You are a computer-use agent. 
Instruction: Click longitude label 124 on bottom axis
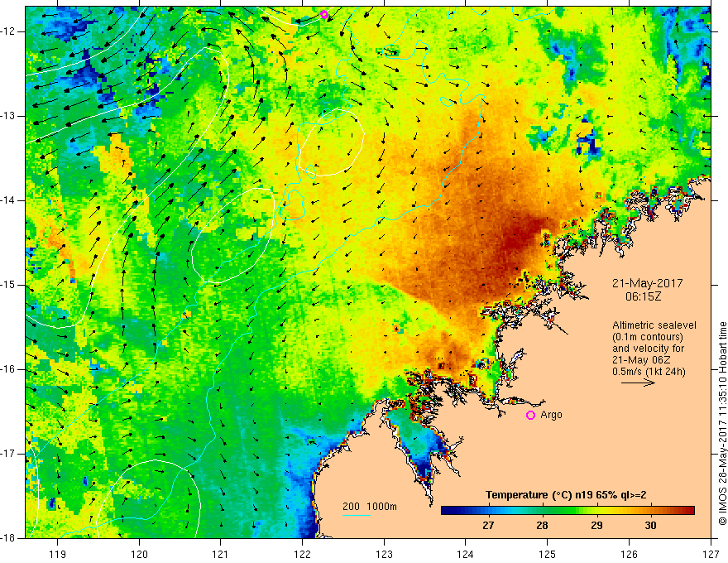coord(465,554)
